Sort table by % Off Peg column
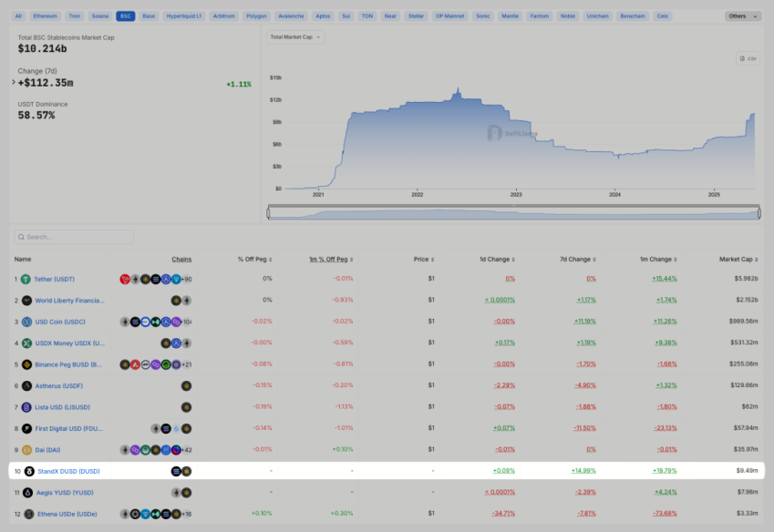This screenshot has height=532, width=774. (x=254, y=260)
